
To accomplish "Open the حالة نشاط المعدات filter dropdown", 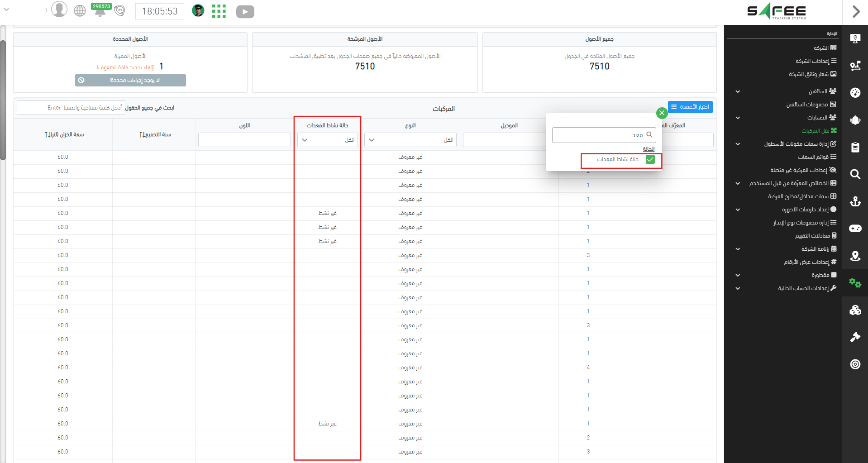I will (x=328, y=140).
